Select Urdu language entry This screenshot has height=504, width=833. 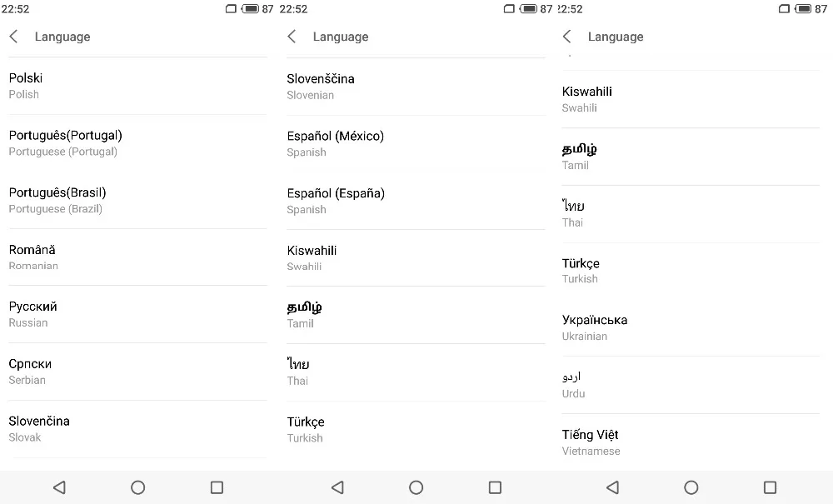point(691,385)
